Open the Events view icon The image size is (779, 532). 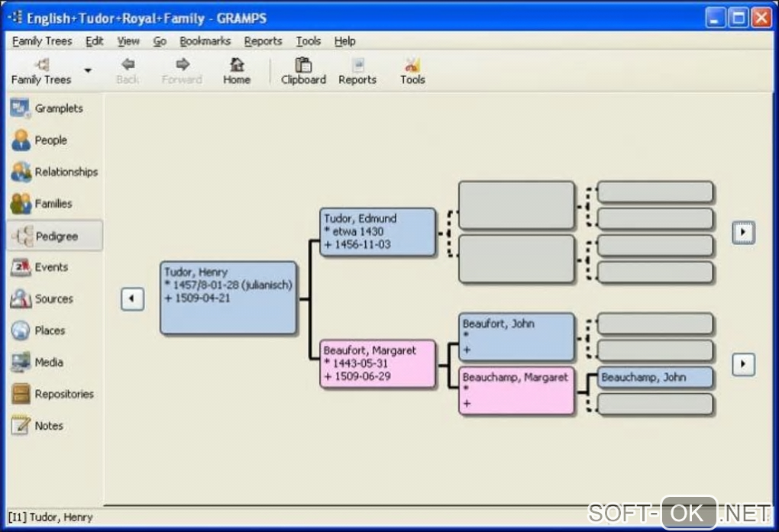pyautogui.click(x=21, y=267)
